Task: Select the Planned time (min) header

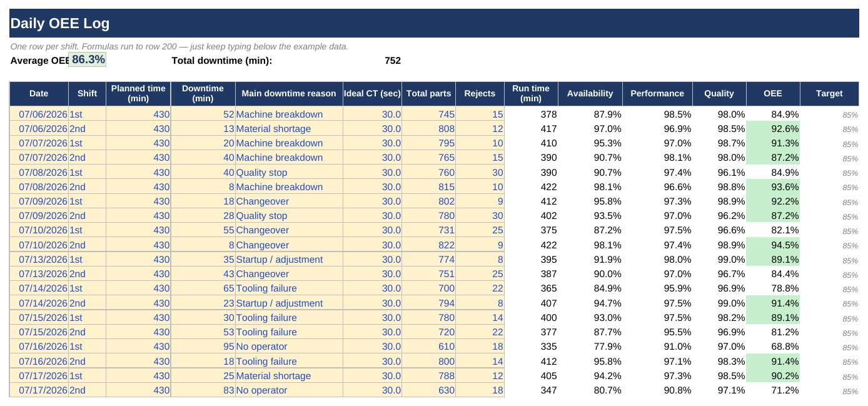Action: [x=138, y=94]
